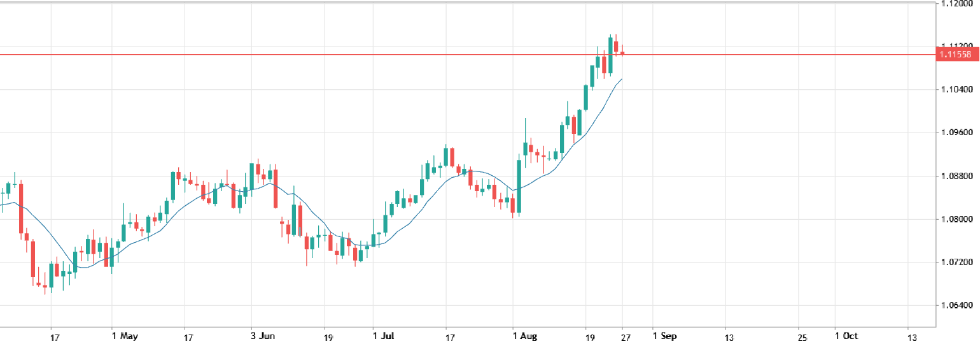Image resolution: width=980 pixels, height=346 pixels.
Task: Click the 1.07200 price scale label
Action: (x=955, y=263)
